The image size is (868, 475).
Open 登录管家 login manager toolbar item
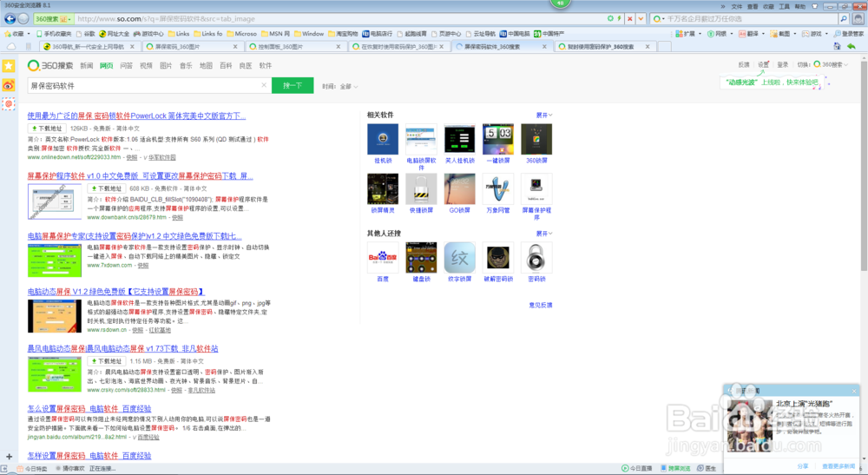849,34
